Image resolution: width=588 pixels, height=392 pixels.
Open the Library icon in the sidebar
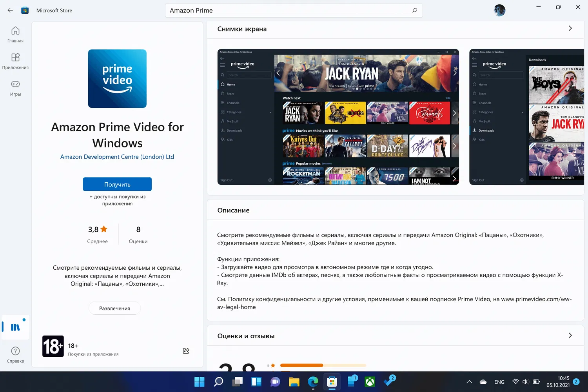tap(15, 327)
